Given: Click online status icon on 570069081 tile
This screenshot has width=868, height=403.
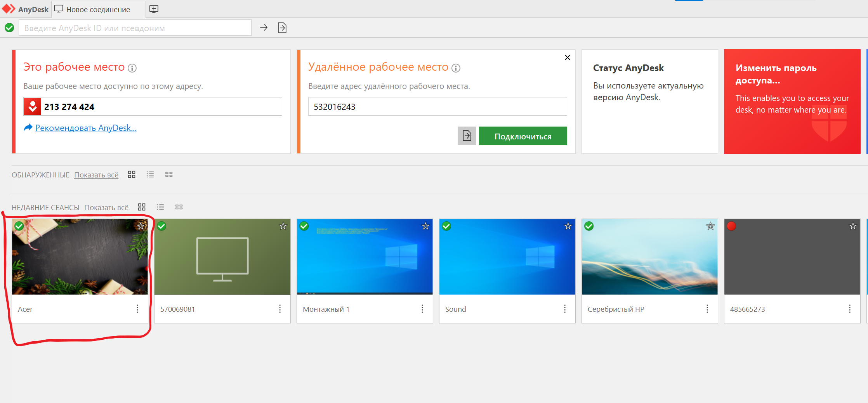Looking at the screenshot, I should point(161,226).
